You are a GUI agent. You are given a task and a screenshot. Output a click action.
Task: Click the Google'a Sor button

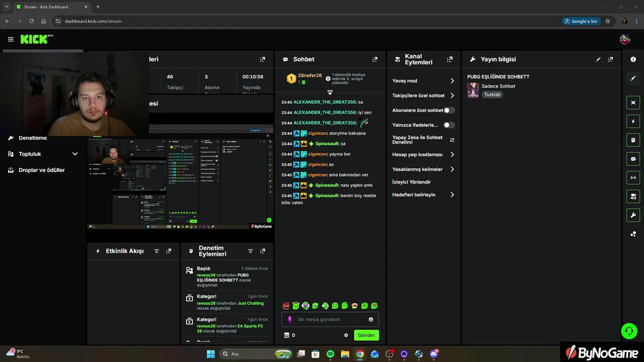(x=581, y=21)
